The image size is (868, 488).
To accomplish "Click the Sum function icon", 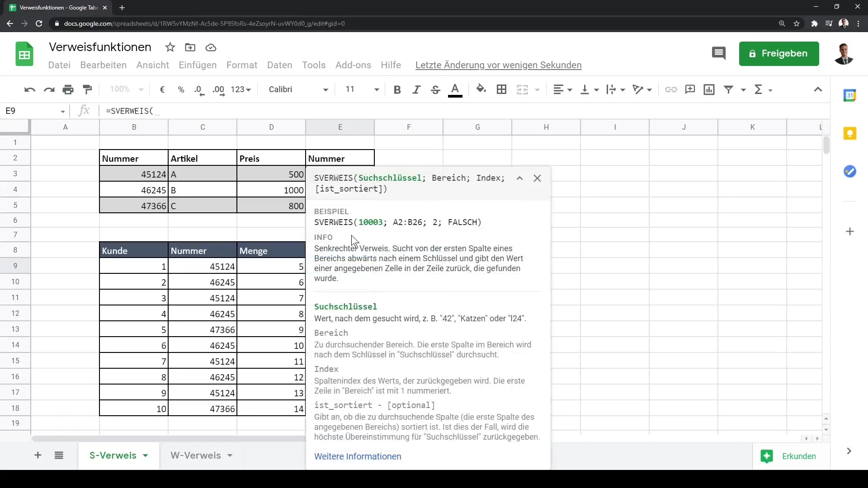I will tap(761, 89).
